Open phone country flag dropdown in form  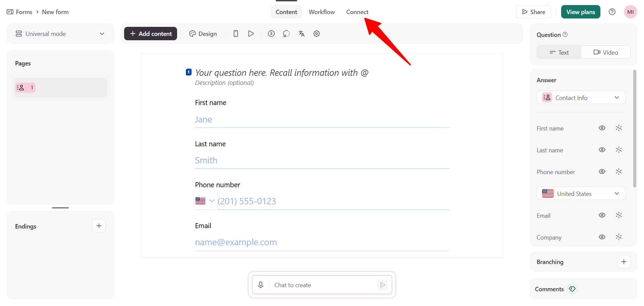(x=205, y=201)
